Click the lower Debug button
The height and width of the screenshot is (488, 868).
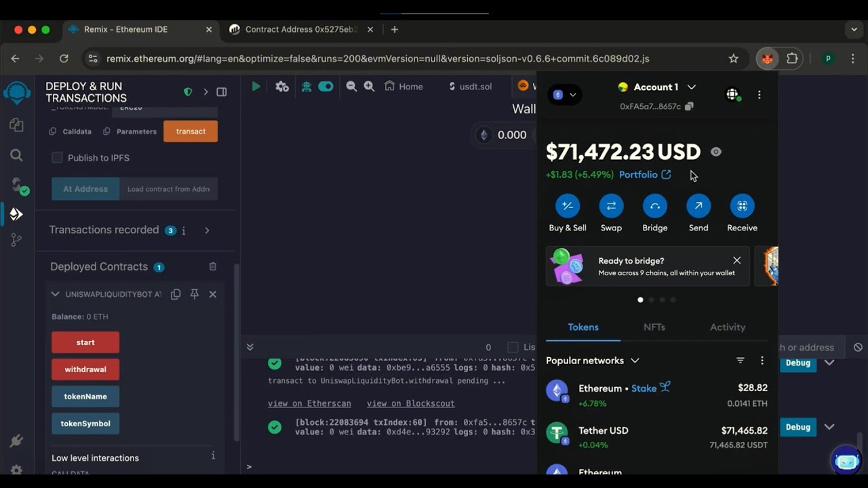click(798, 427)
